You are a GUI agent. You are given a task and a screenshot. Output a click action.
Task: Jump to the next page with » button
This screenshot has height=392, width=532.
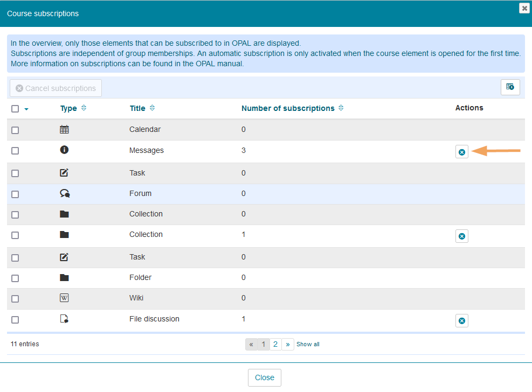pyautogui.click(x=288, y=344)
